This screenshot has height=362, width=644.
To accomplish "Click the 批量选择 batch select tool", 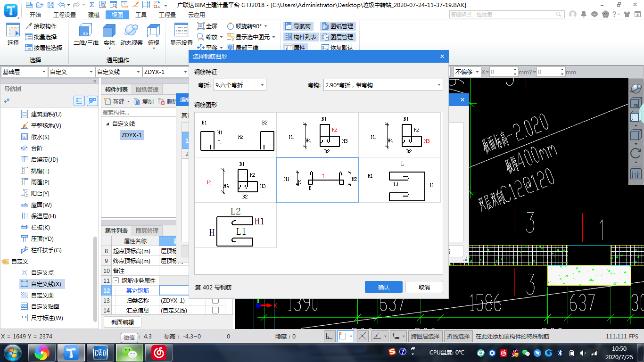I will point(41,37).
